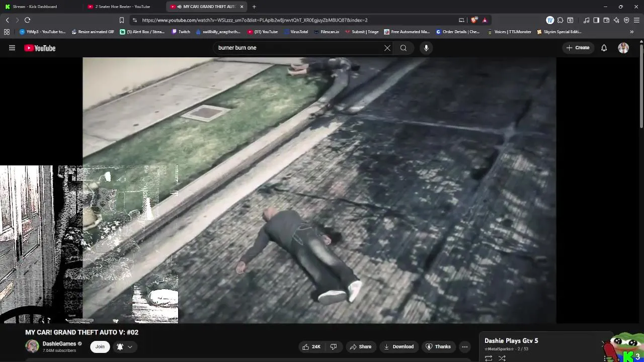Open the Free Automated Ma... bookmark

[407, 32]
